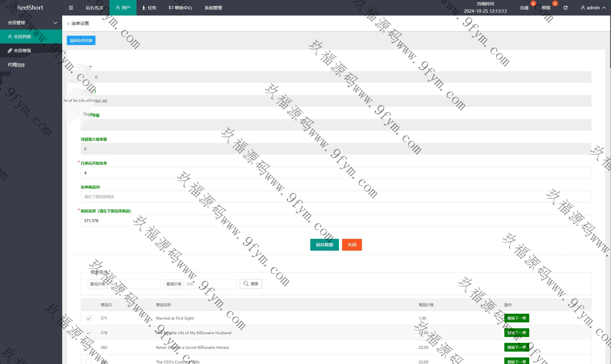Go to 后台首页 tab
The height and width of the screenshot is (364, 611).
click(x=94, y=8)
